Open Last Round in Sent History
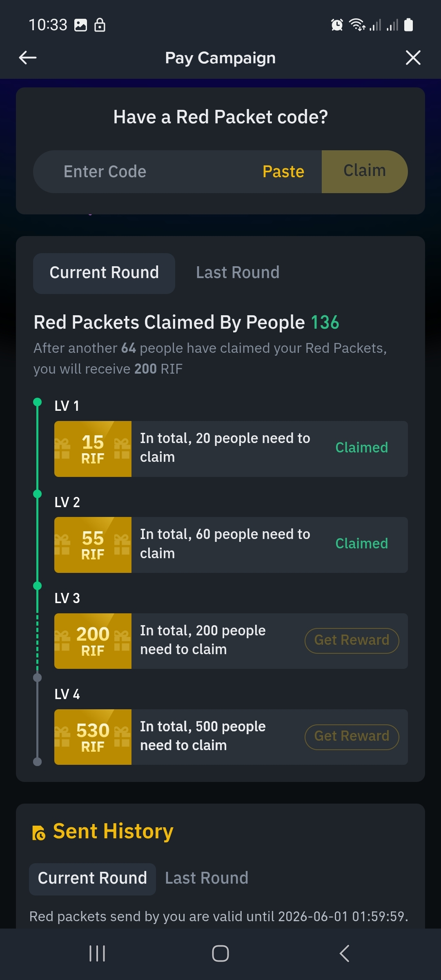Image resolution: width=441 pixels, height=980 pixels. [207, 878]
